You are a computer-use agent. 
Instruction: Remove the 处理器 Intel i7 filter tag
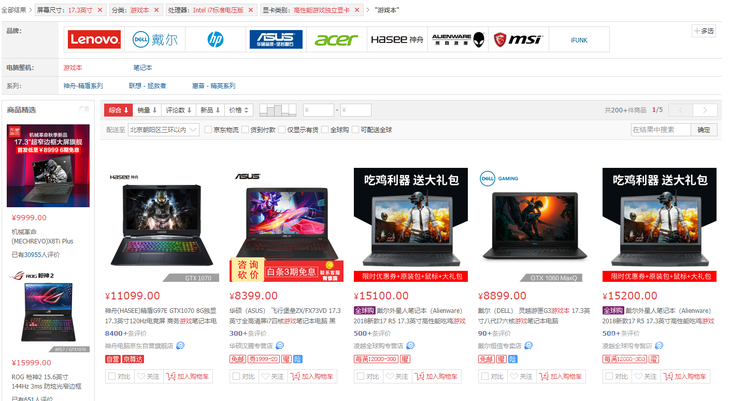[x=251, y=10]
